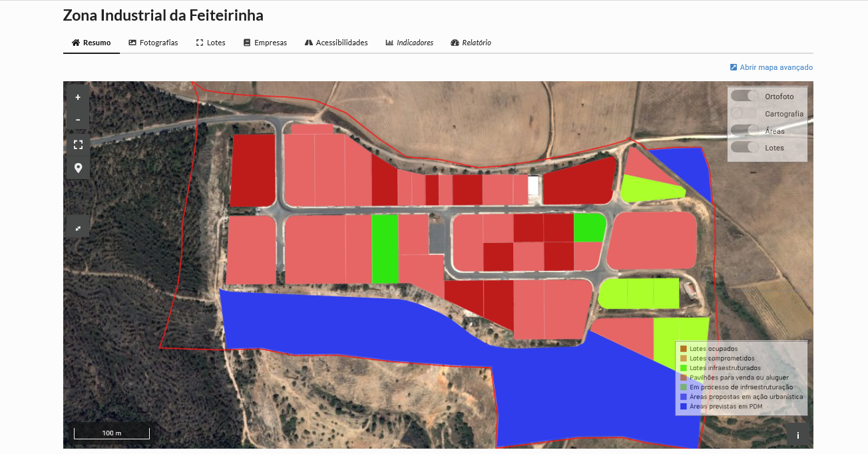The image size is (868, 454).
Task: Click the Lotes infraestruturados legend swatch
Action: 684,368
